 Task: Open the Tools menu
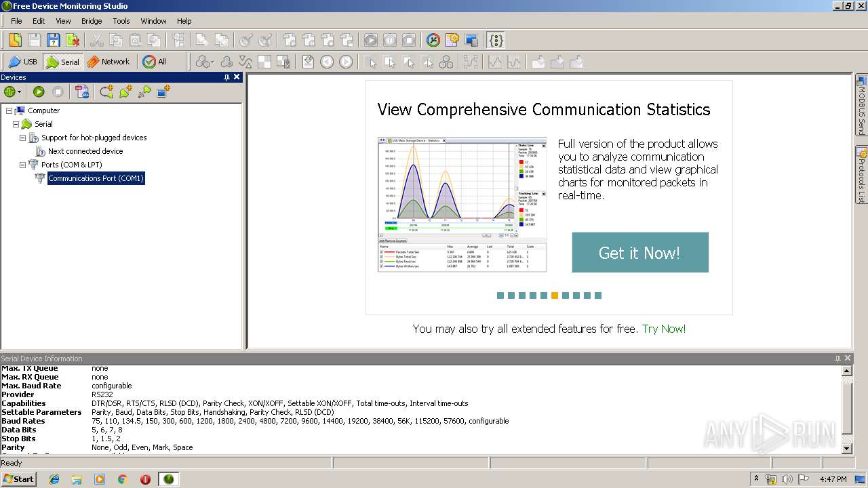pos(121,21)
